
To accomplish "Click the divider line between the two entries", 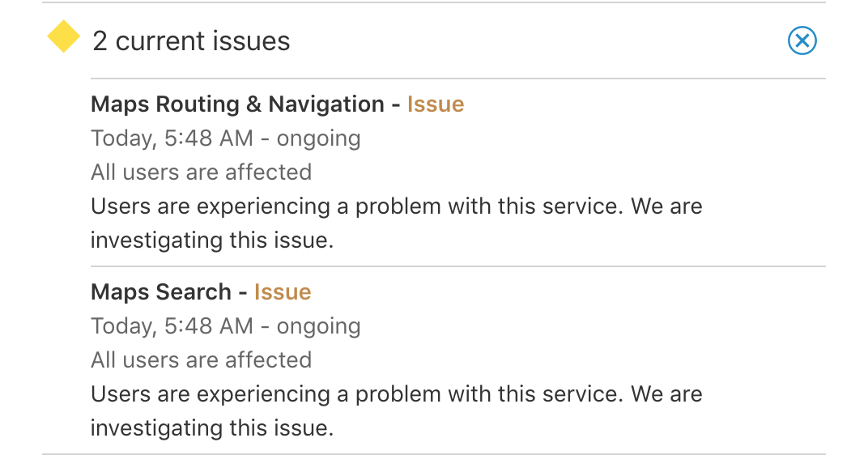I will [x=458, y=266].
